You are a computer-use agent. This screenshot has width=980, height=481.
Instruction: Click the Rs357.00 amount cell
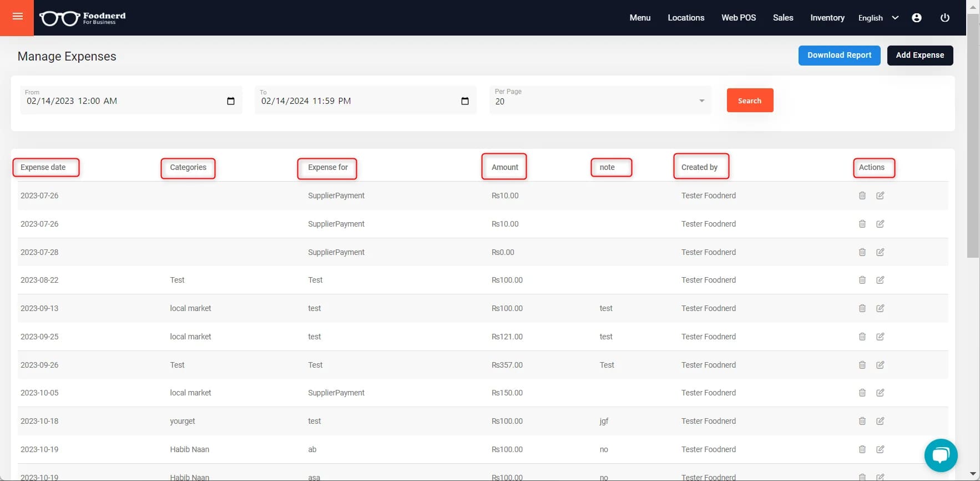click(507, 365)
